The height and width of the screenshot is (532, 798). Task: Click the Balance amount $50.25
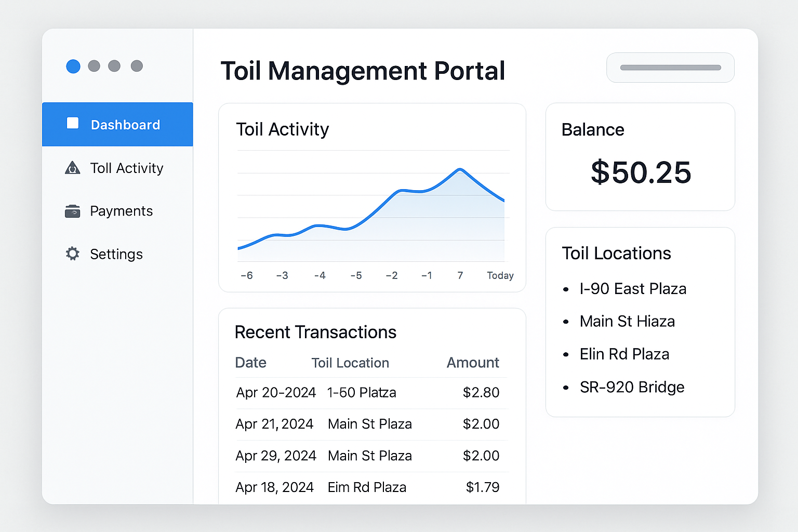(x=640, y=173)
